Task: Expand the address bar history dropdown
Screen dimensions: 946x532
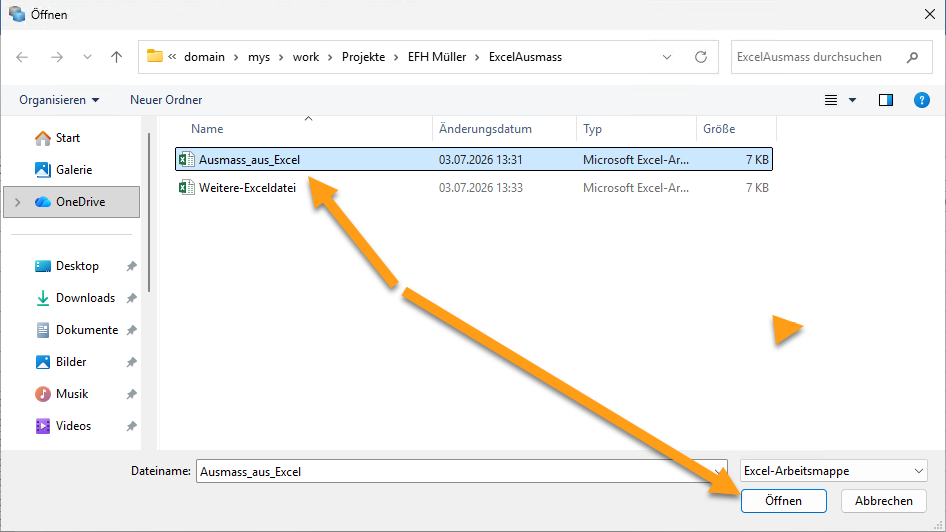Action: (667, 57)
